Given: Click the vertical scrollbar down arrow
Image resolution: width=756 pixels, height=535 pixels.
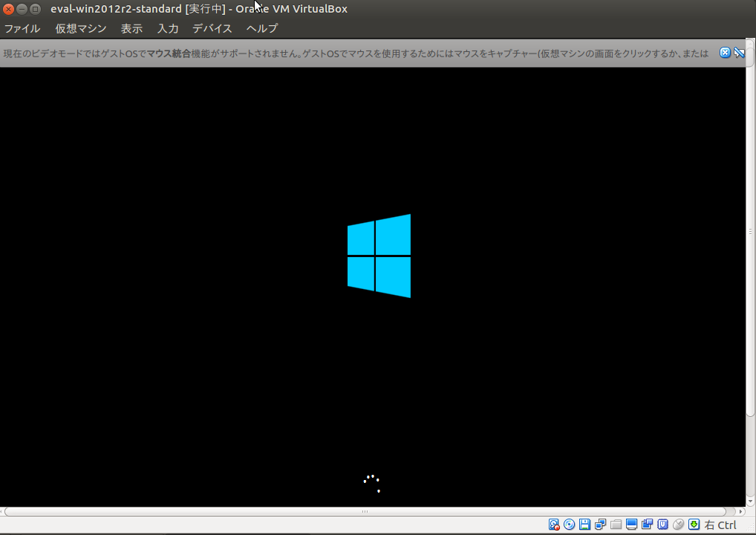Looking at the screenshot, I should coord(750,502).
